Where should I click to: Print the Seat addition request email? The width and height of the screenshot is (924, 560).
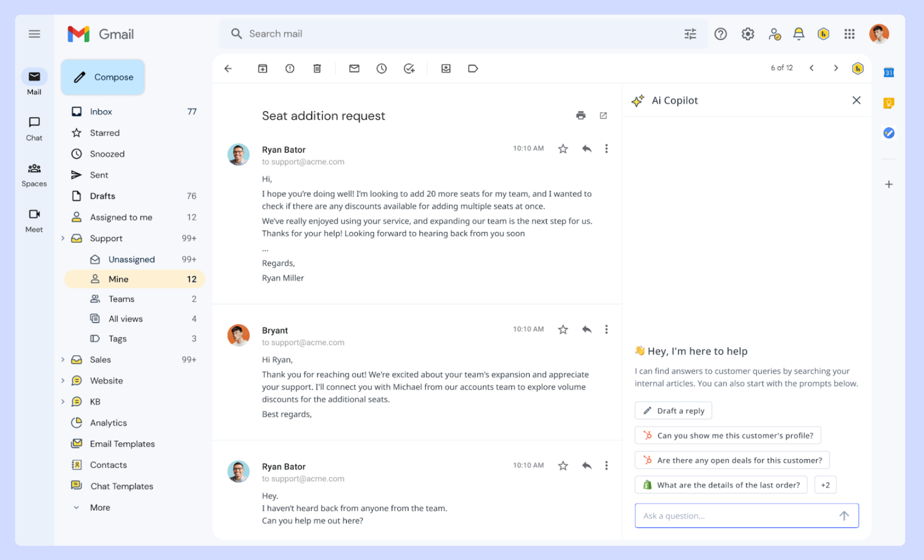tap(580, 116)
